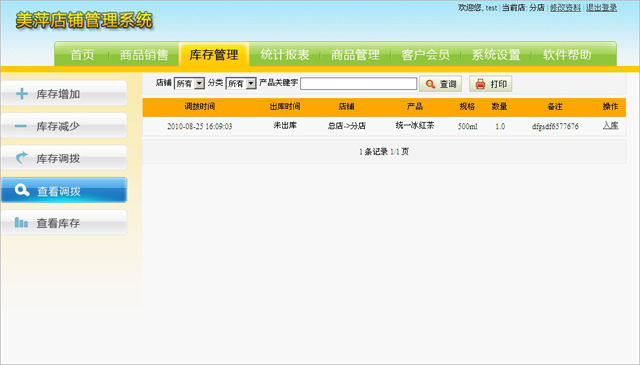Screen dimensions: 640x365
Task: Open 库存减少 in the sidebar
Action: 64,126
